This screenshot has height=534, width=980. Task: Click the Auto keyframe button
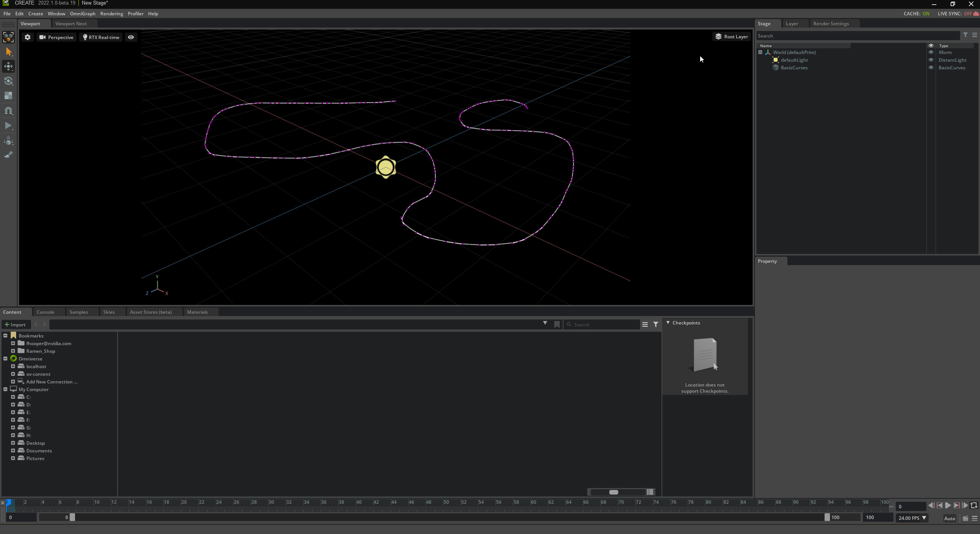(949, 518)
